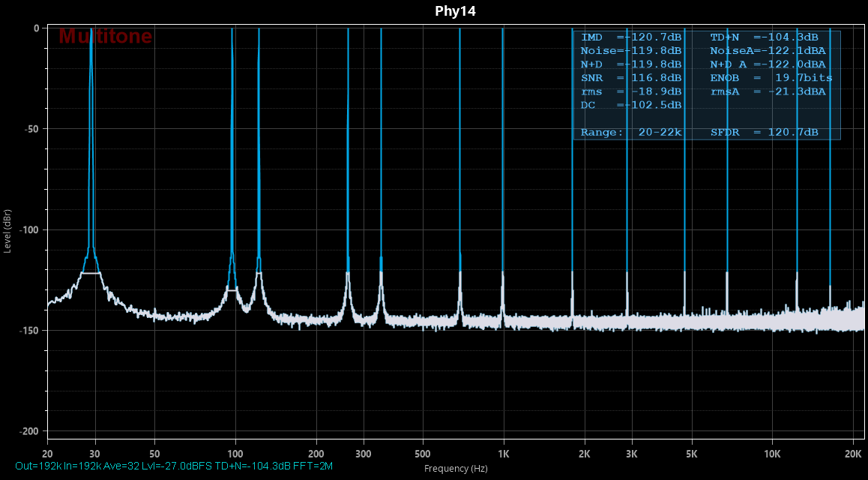Image resolution: width=868 pixels, height=480 pixels.
Task: Click the 3K frequency axis tick
Action: (x=632, y=454)
